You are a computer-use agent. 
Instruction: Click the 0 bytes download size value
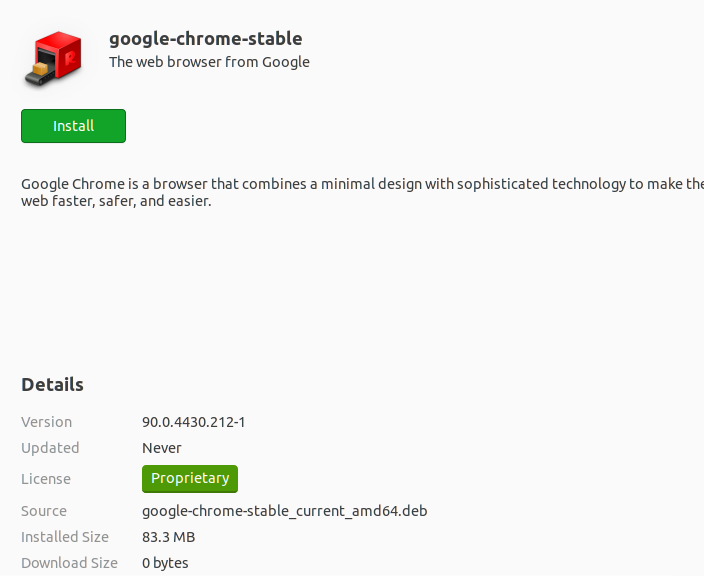tap(165, 563)
